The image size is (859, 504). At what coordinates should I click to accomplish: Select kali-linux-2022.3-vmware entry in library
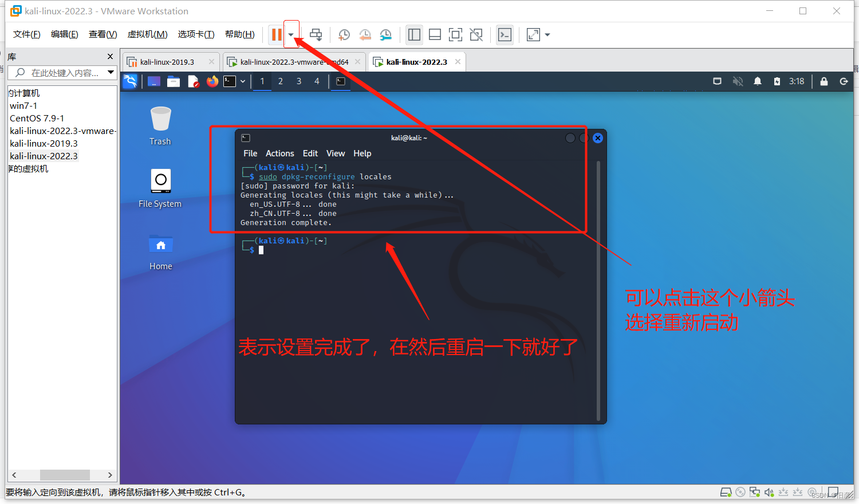click(x=62, y=131)
